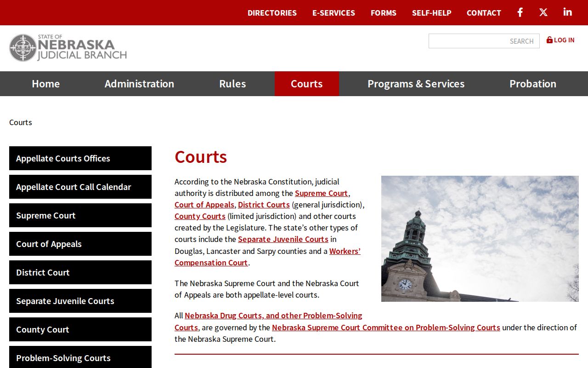Open the Rules tab
Image resolution: width=588 pixels, height=368 pixels.
tap(232, 84)
